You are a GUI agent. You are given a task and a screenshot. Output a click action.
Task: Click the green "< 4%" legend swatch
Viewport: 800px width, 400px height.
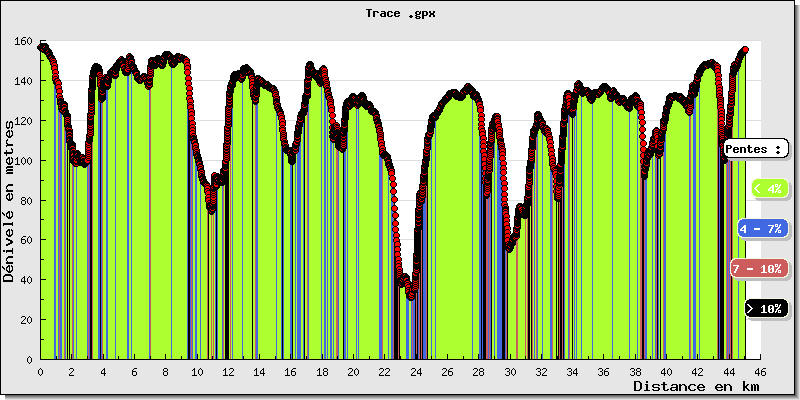point(768,188)
